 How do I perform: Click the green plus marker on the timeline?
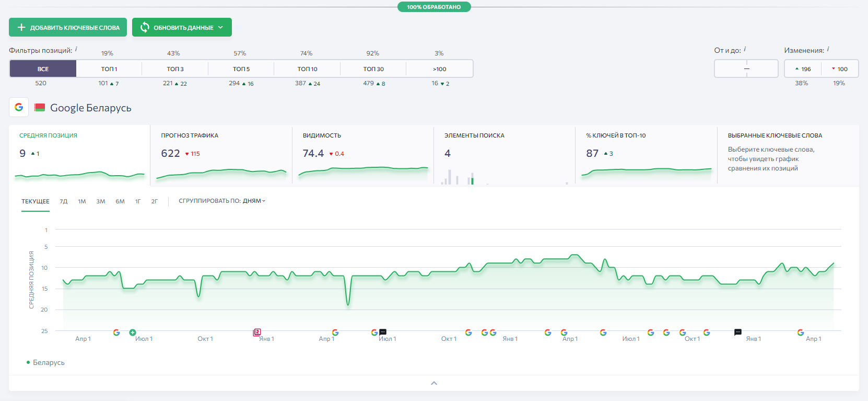coord(133,333)
